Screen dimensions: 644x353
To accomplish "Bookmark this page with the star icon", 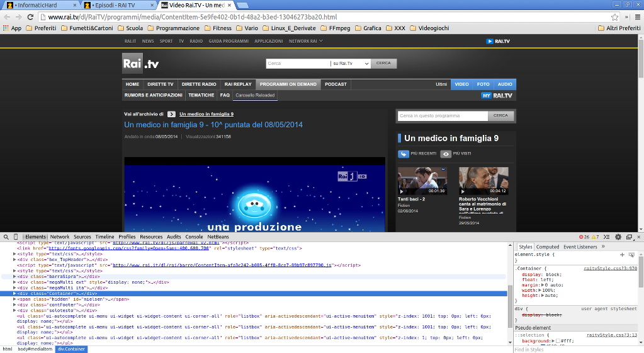I will [614, 17].
